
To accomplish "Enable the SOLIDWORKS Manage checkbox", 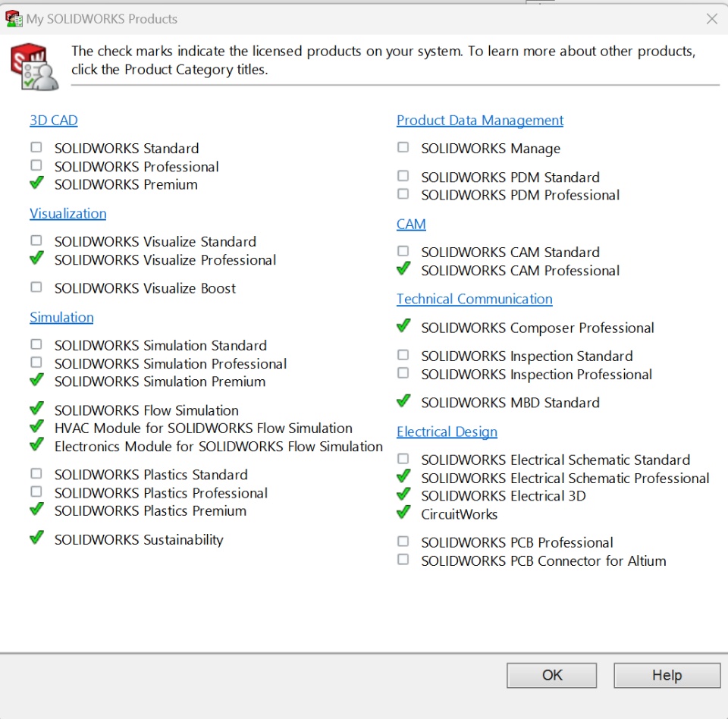I will click(x=403, y=148).
